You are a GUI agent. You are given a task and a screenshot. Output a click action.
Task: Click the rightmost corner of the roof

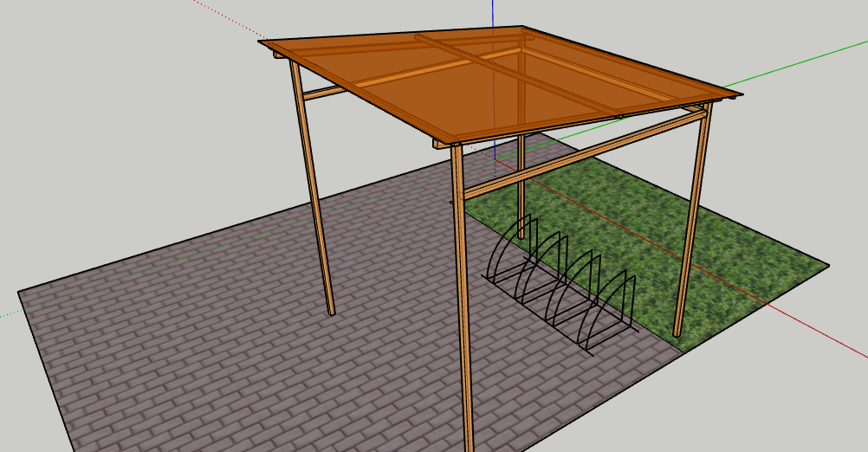(741, 94)
